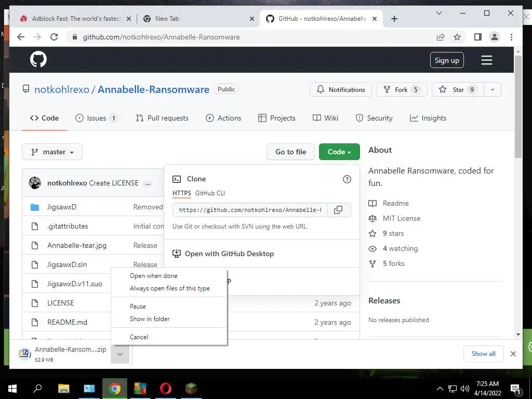Open the Chrome profile avatar
This screenshot has width=532, height=399.
point(495,37)
